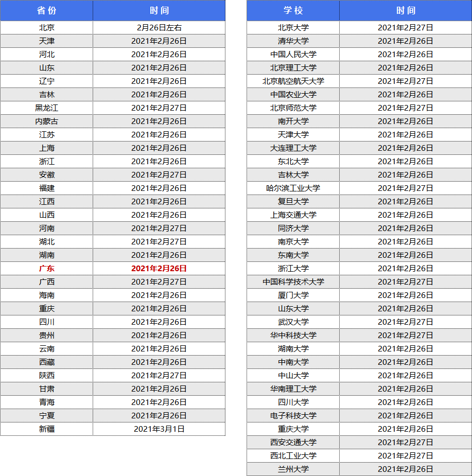Screen dimensions: 472x476
Task: Click the 山东 province cell
Action: pyautogui.click(x=46, y=68)
